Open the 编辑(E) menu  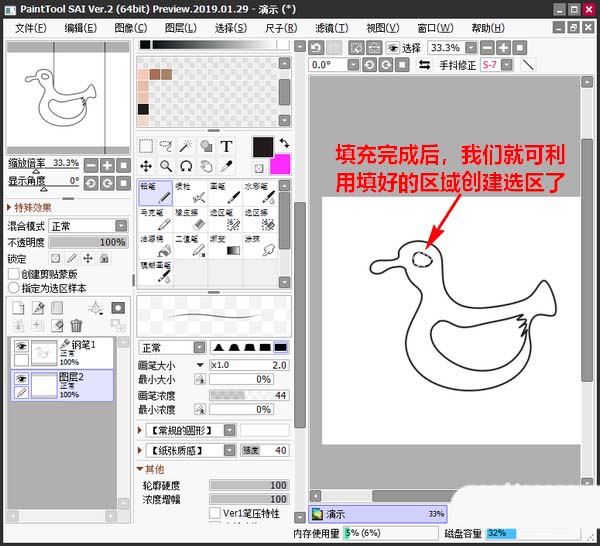tap(80, 28)
